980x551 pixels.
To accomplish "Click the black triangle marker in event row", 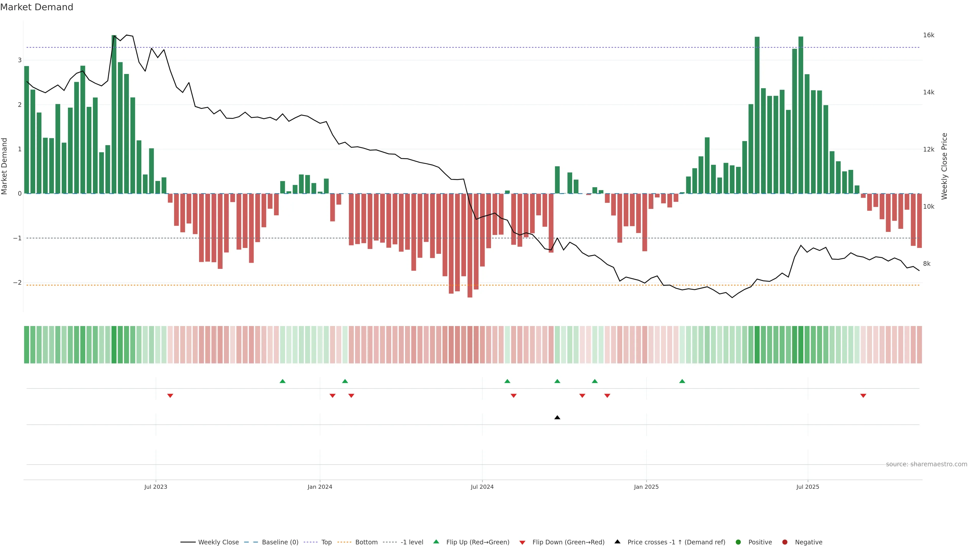I will click(x=557, y=418).
